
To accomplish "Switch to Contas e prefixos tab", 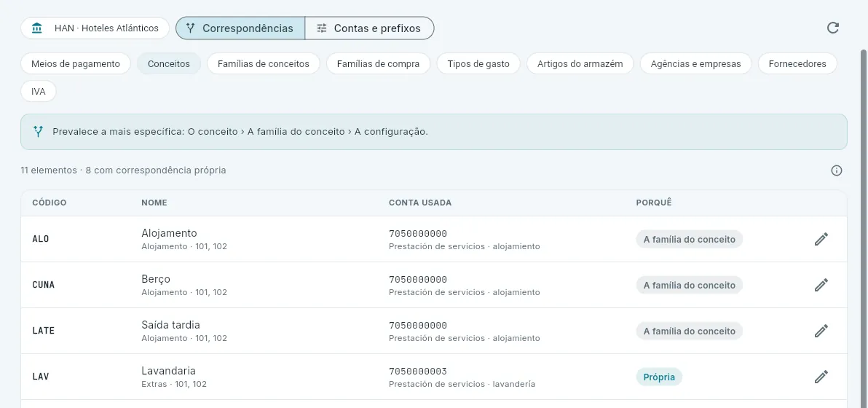I will (x=369, y=28).
